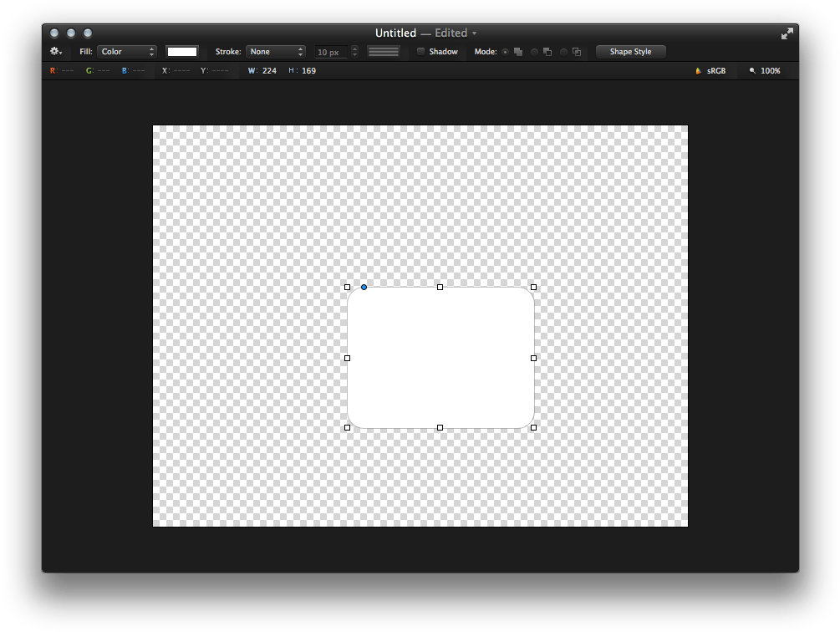
Task: Click the blue corner radius handle
Action: click(x=364, y=288)
